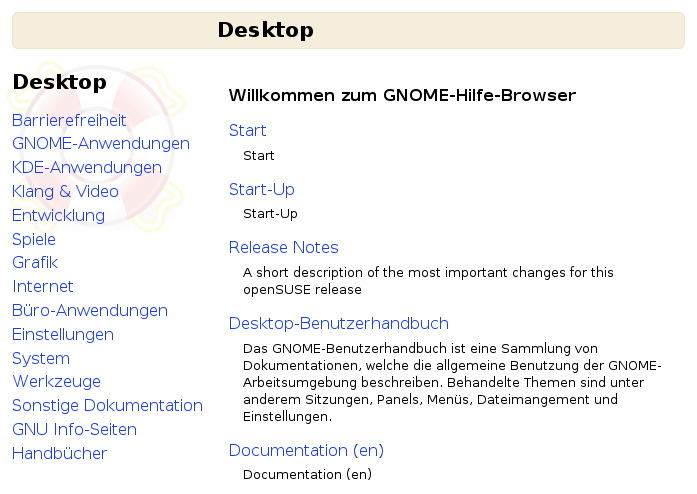Viewport: 697px width, 494px height.
Task: Select Büro-Anwendungen in the list
Action: [90, 310]
